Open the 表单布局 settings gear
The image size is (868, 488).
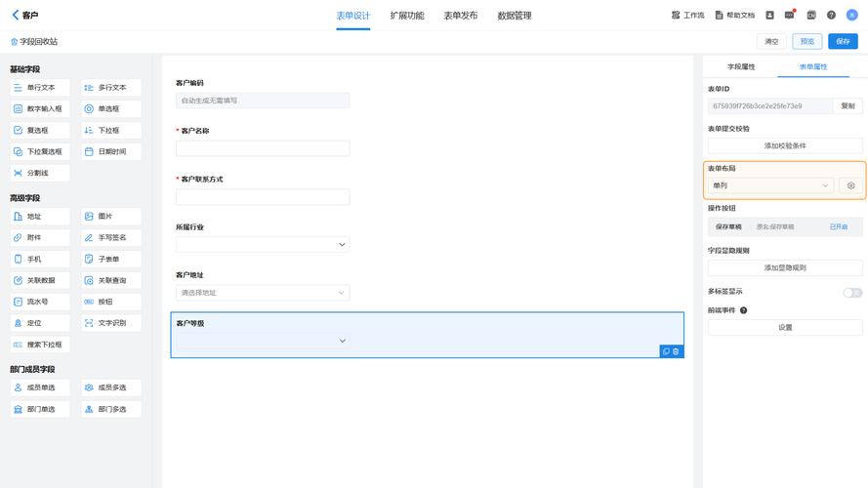pos(850,185)
